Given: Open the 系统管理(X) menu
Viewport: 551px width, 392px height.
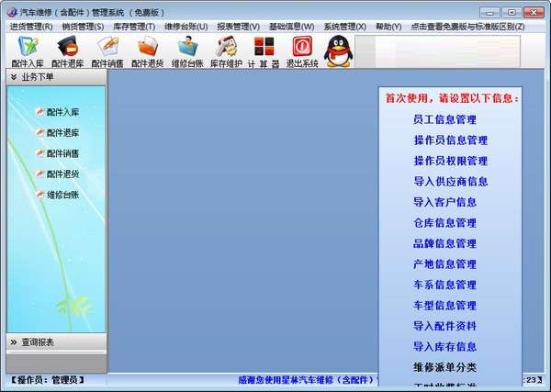Looking at the screenshot, I should [345, 27].
